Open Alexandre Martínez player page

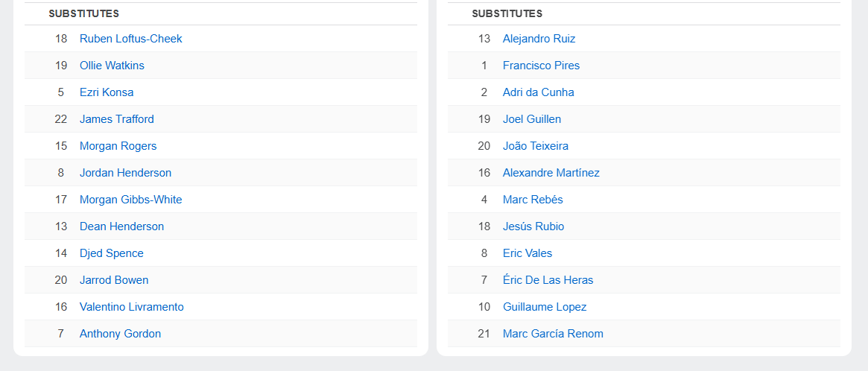click(x=551, y=173)
